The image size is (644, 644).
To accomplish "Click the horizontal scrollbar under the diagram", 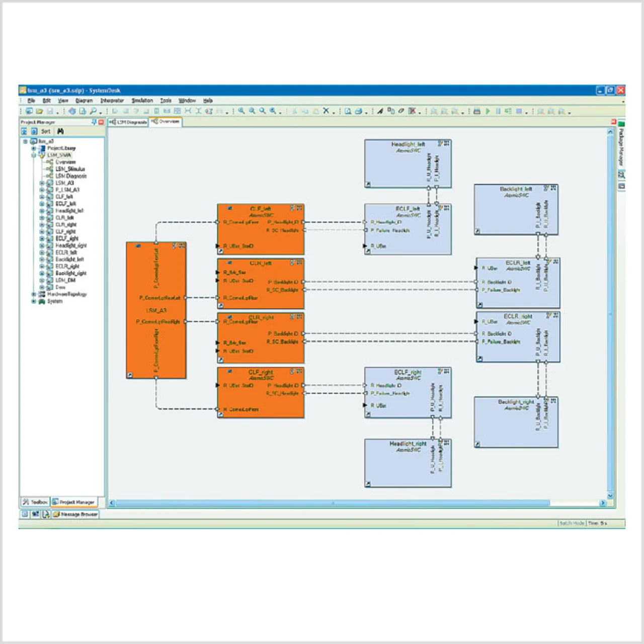I will point(332,503).
